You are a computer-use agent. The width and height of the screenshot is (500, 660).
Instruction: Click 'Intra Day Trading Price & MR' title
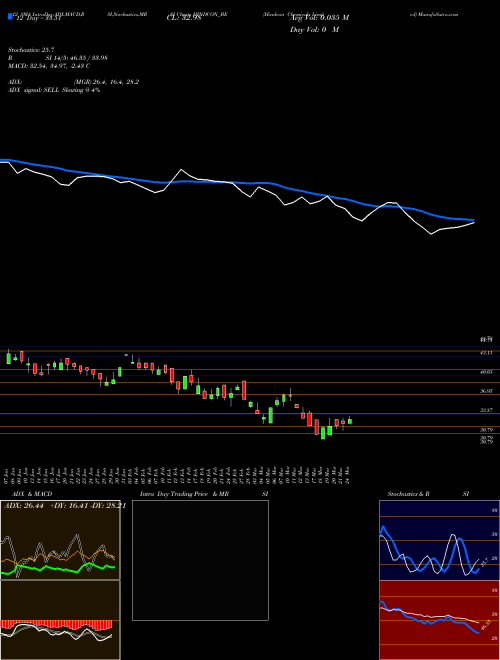coord(184,494)
